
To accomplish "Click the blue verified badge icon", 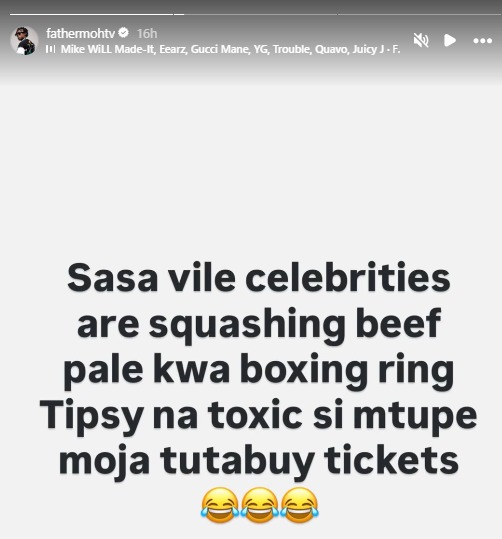I will 123,33.
